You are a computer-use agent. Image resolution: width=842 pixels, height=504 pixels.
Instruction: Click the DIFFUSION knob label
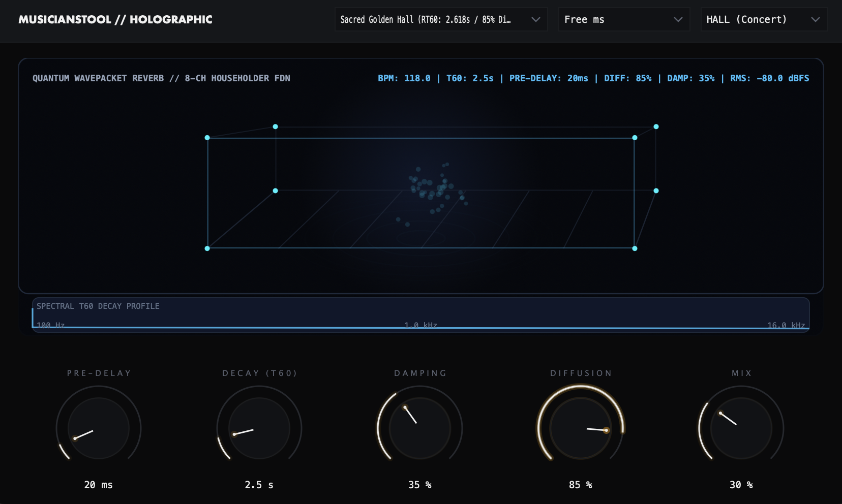click(581, 373)
